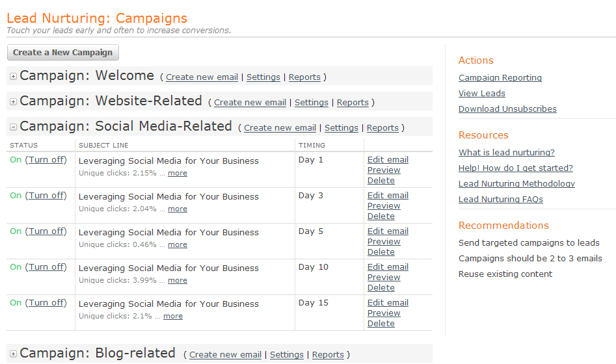Preview the Day 10 email
This screenshot has height=364, width=616.
(x=384, y=278)
